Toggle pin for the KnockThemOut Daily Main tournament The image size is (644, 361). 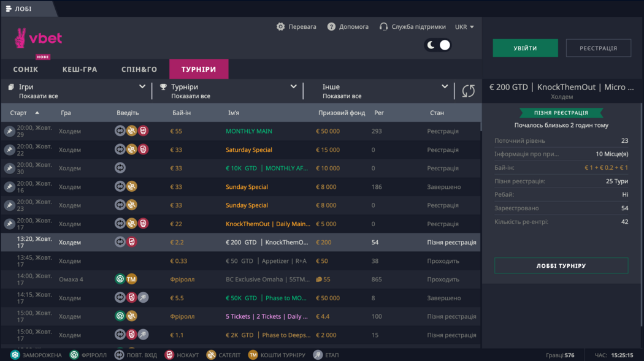9,224
